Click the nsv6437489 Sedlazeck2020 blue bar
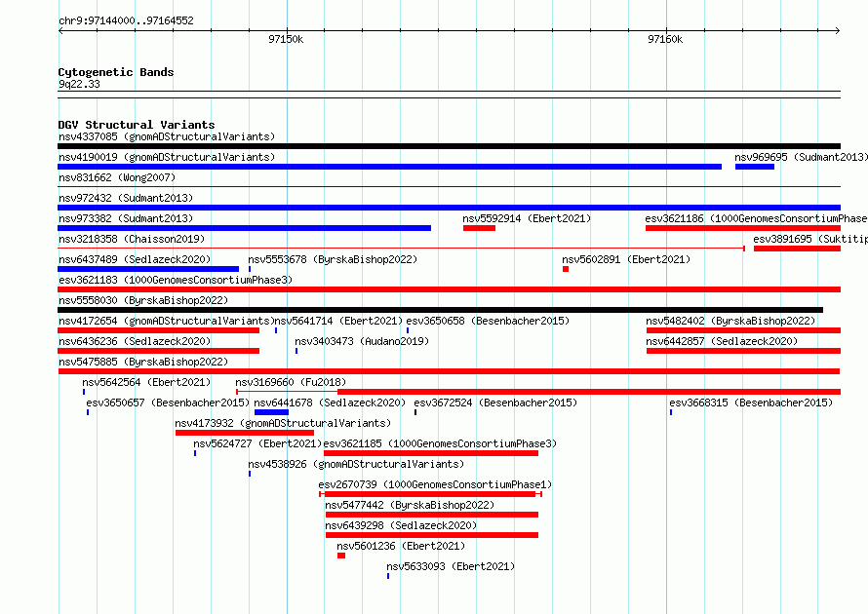The image size is (868, 614). 148,269
